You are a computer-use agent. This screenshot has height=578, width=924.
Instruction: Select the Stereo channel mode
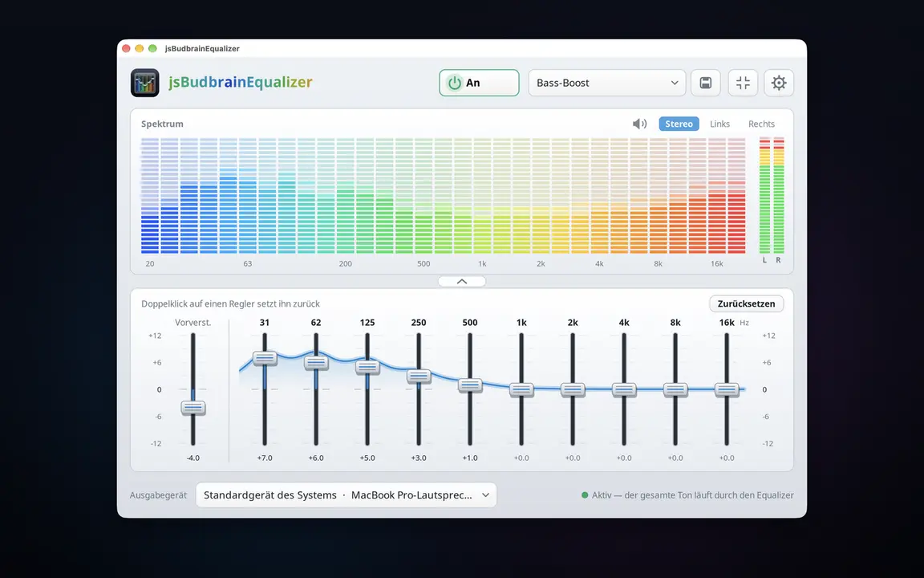click(x=679, y=124)
